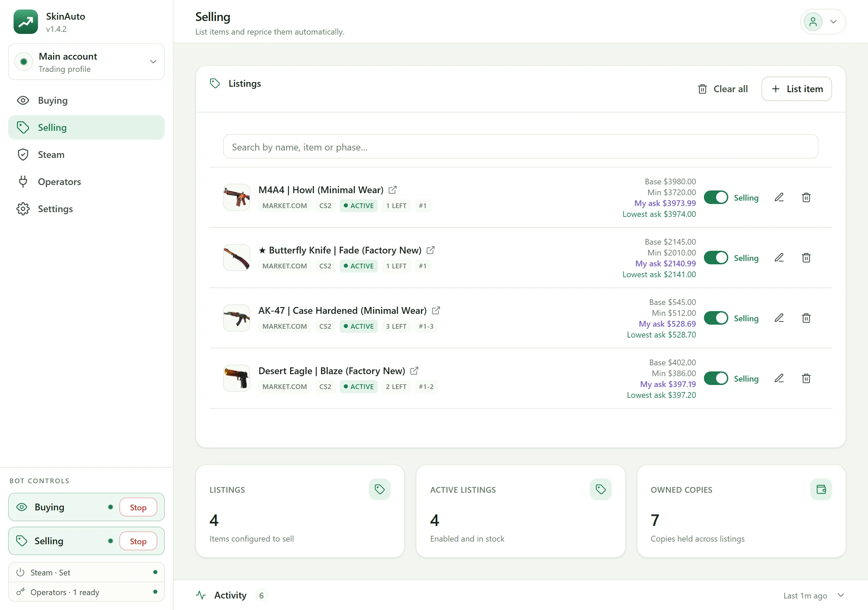Delete the M4A4 Howl listing
The height and width of the screenshot is (610, 868).
(x=806, y=197)
